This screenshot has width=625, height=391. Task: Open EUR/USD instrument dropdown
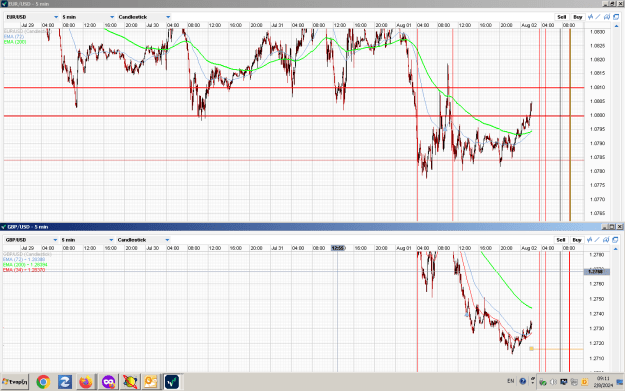coord(32,17)
